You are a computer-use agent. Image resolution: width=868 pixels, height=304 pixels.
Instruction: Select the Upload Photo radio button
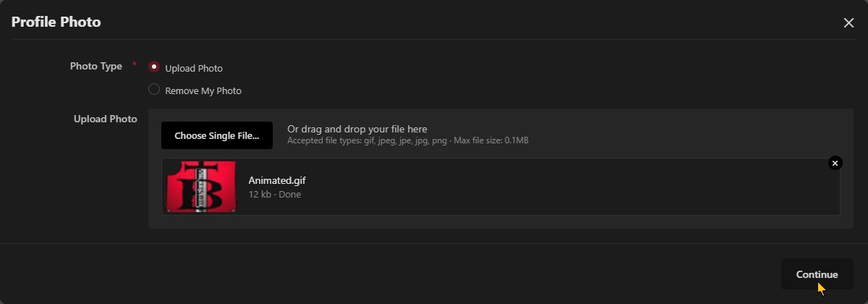[x=154, y=67]
